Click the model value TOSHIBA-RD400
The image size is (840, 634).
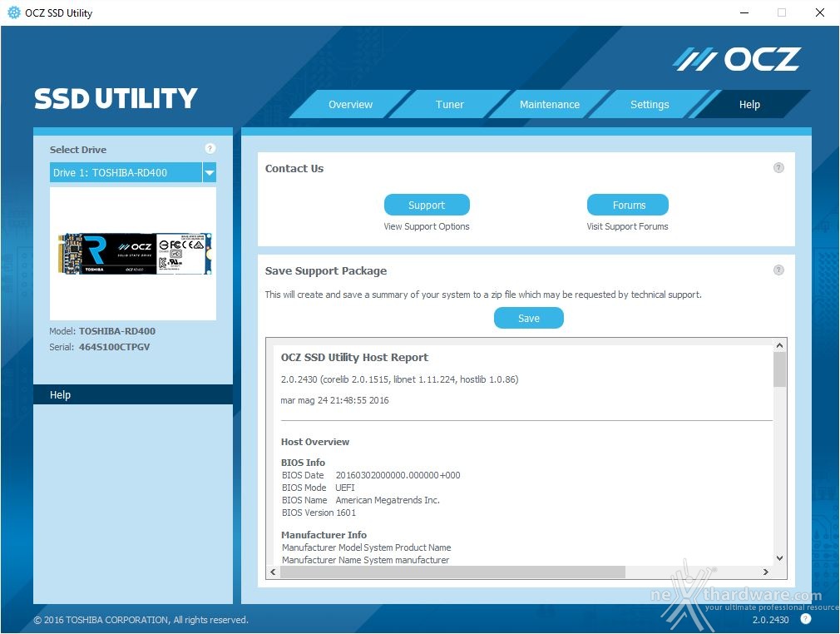pos(117,330)
